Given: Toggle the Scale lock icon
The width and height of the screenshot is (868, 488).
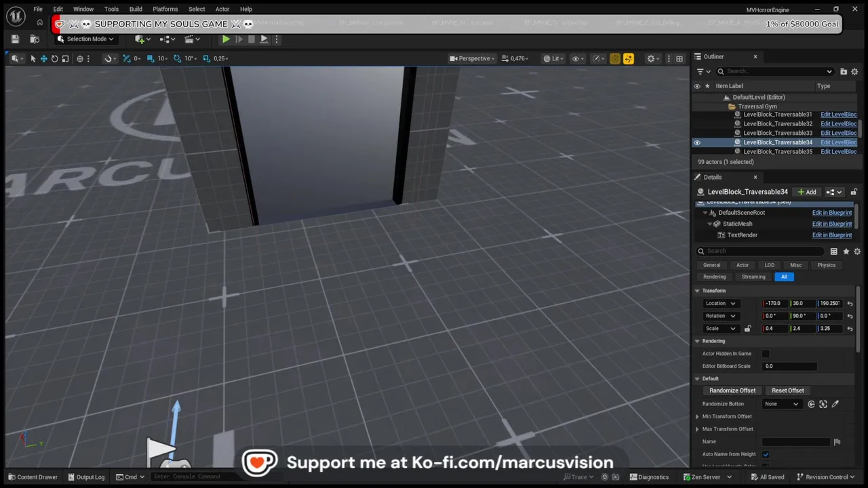Looking at the screenshot, I should pyautogui.click(x=747, y=329).
